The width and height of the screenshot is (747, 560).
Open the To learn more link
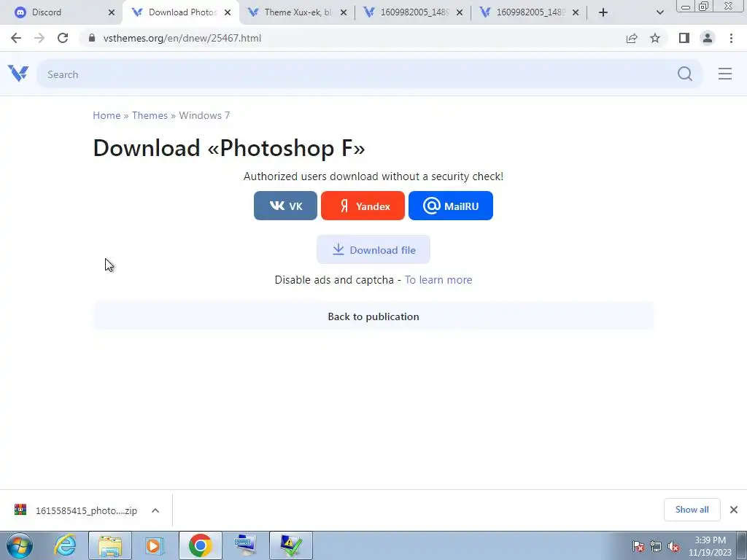tap(438, 280)
